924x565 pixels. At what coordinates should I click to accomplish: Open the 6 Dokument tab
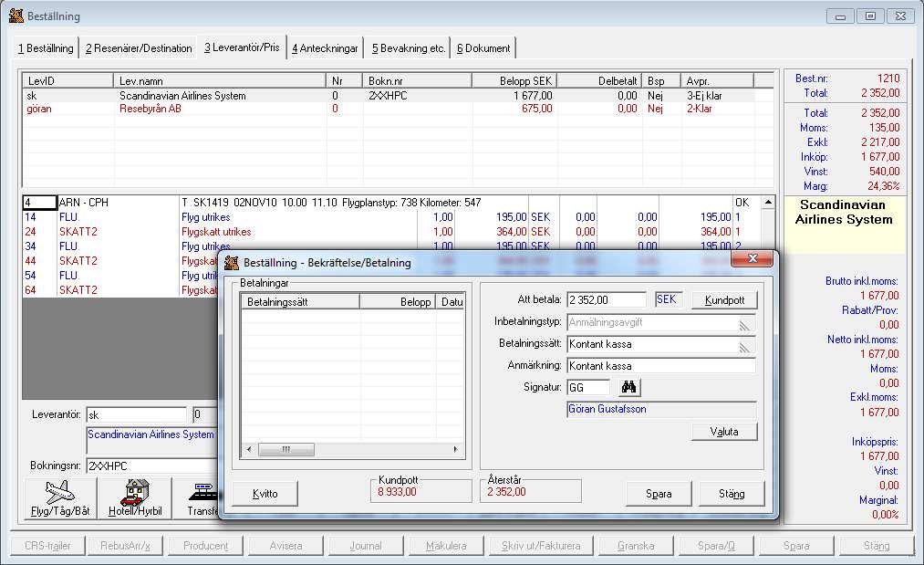[x=483, y=48]
